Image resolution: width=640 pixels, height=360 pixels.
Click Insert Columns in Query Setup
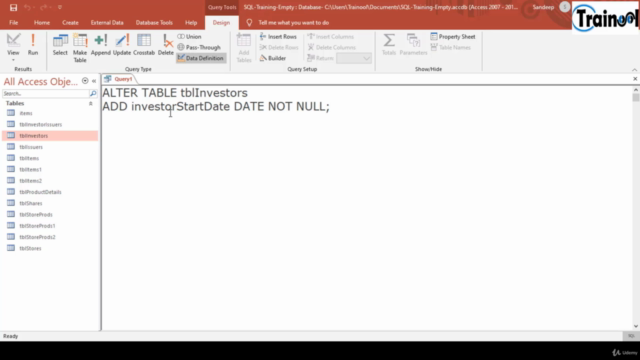[331, 36]
